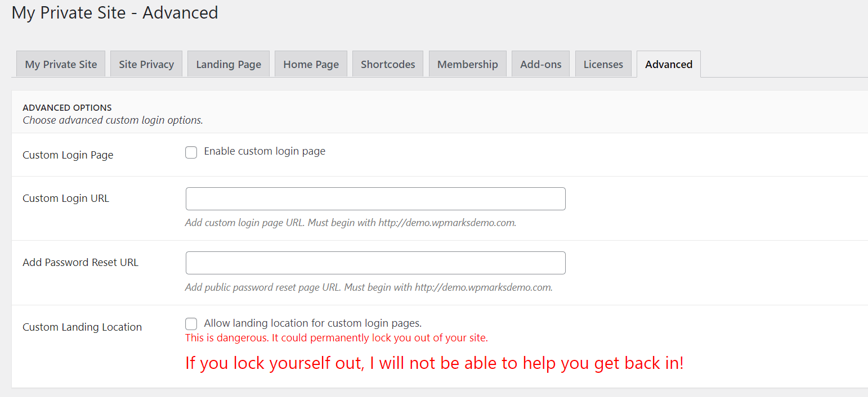Return to the My Private Site tab

point(60,64)
